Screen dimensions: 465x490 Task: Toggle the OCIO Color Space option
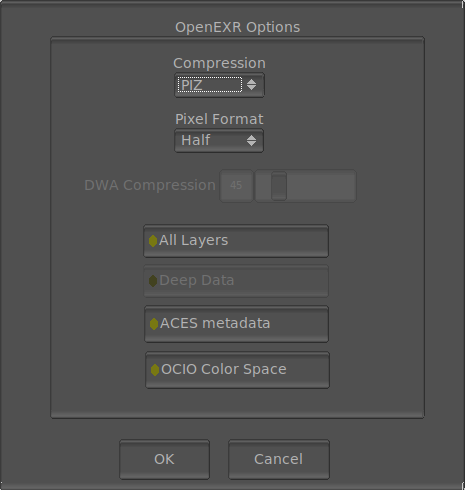(x=237, y=370)
